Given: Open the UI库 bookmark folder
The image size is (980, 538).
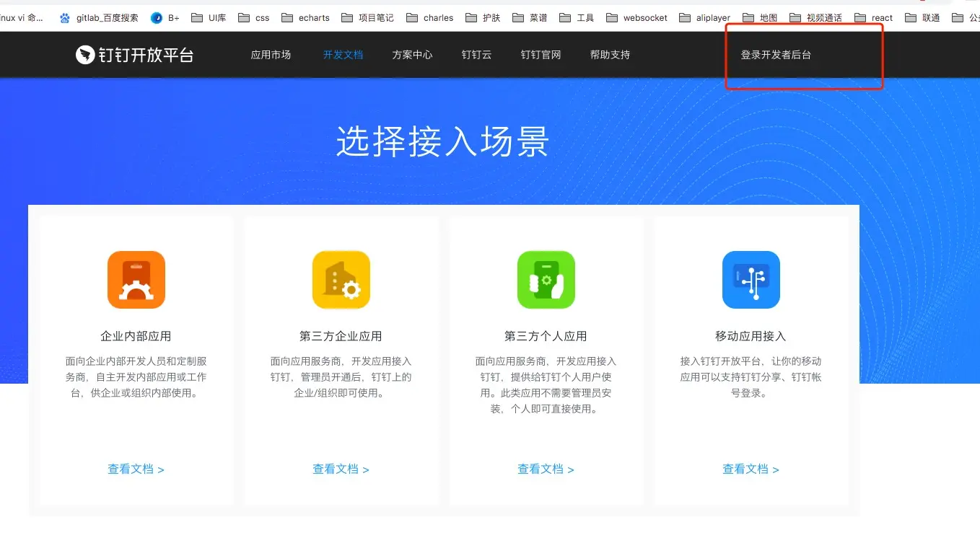Looking at the screenshot, I should click(x=209, y=18).
